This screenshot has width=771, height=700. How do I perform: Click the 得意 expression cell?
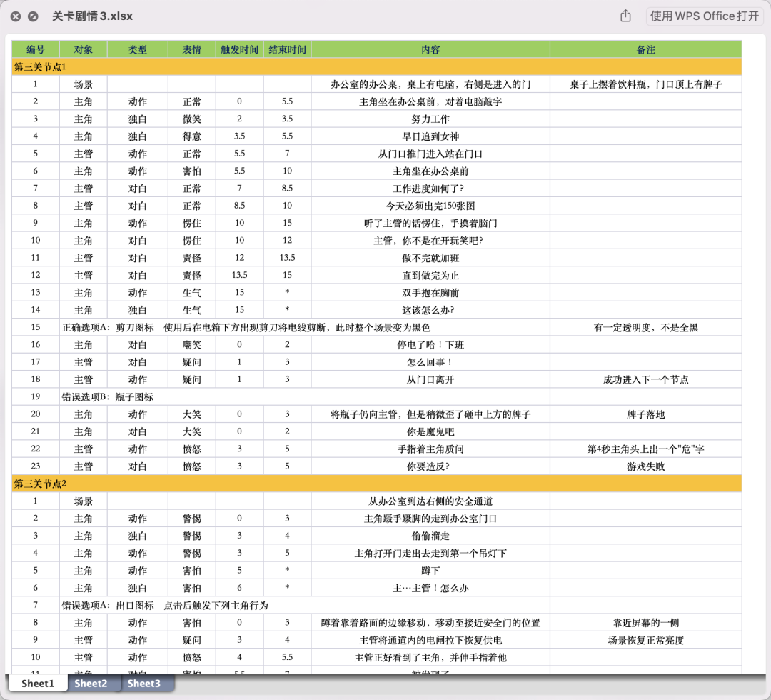point(192,136)
